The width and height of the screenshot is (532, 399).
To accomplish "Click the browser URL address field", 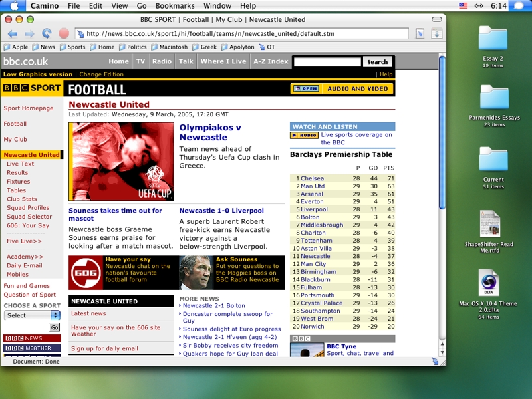I will pos(243,33).
